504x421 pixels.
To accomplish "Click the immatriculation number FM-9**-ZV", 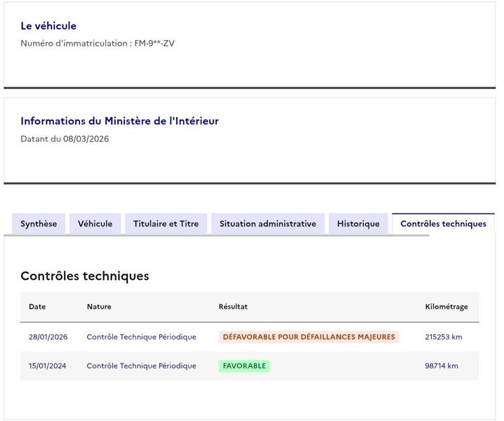I will [154, 44].
